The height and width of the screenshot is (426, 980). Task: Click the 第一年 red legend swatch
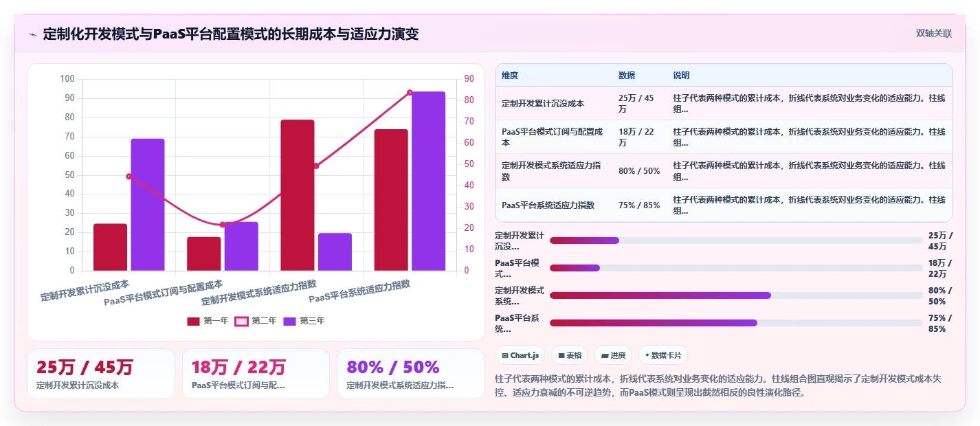point(194,321)
